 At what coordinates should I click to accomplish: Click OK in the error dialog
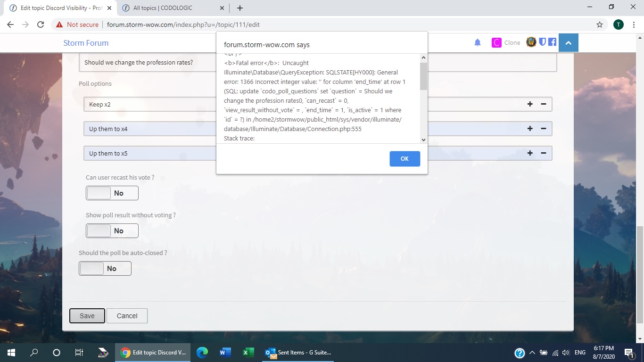click(405, 159)
